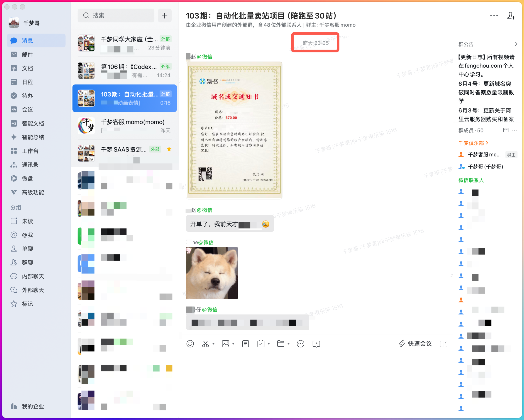Click the folder file icon
524x420 pixels.
tap(281, 344)
